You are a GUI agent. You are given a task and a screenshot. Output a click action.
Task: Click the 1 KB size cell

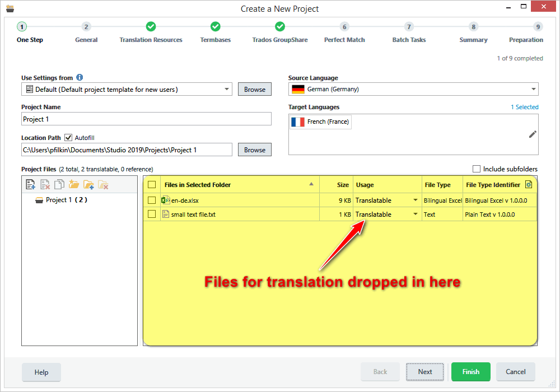336,214
